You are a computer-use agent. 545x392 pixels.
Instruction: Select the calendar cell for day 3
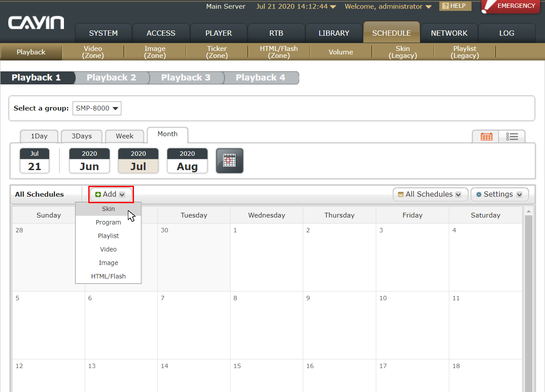pyautogui.click(x=412, y=257)
